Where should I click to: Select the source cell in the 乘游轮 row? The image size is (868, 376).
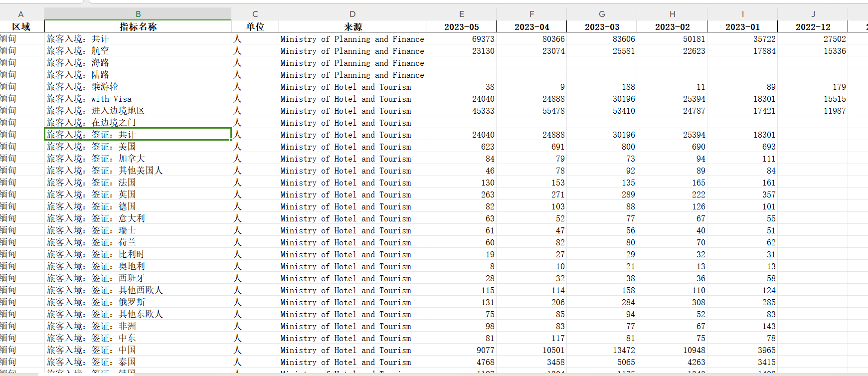coord(352,86)
